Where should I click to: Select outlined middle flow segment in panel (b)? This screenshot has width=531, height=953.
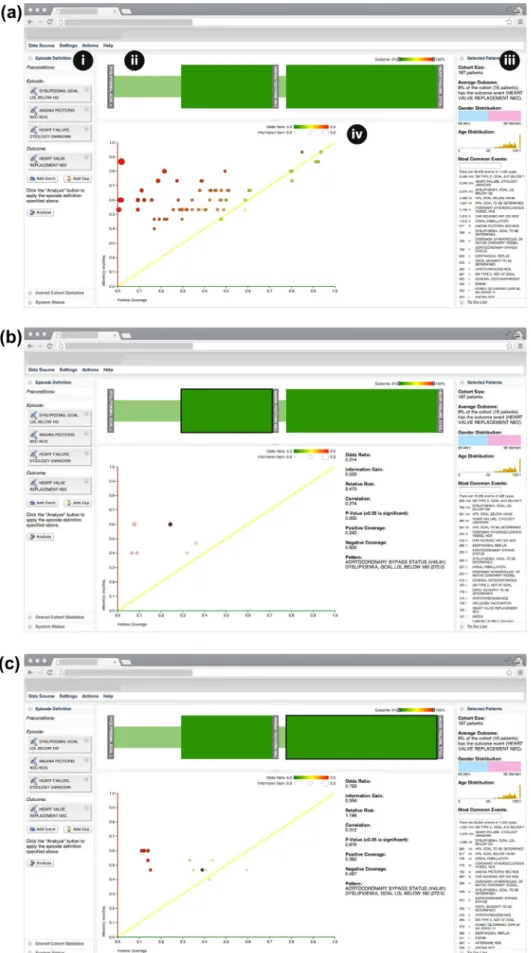coord(227,411)
